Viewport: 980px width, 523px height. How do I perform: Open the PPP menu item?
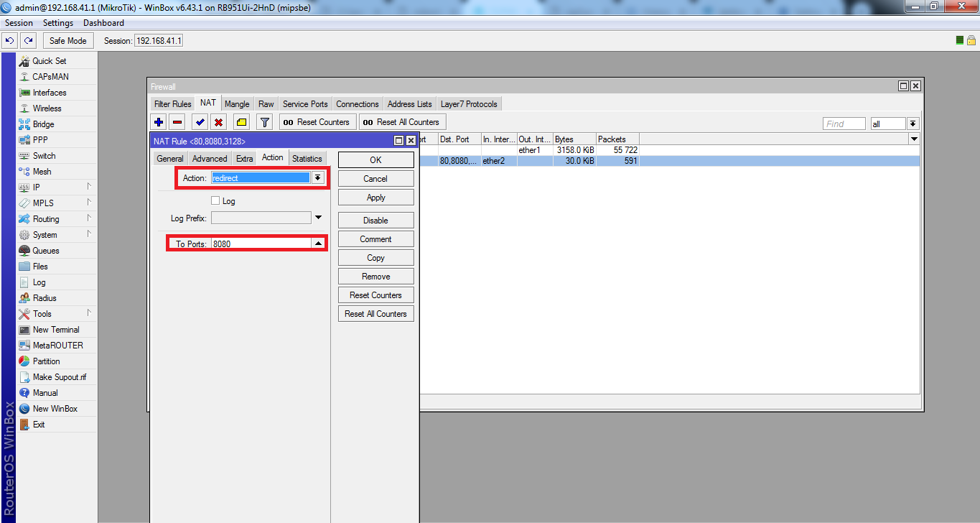(x=40, y=140)
